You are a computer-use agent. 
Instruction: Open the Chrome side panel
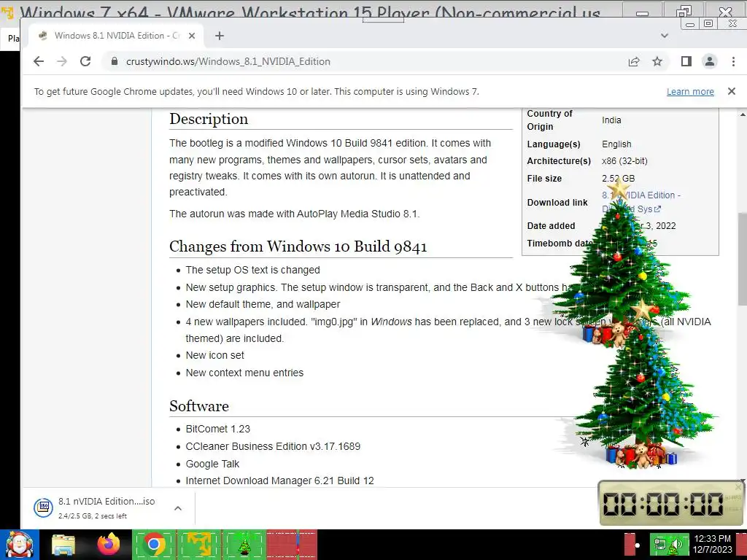pyautogui.click(x=686, y=61)
